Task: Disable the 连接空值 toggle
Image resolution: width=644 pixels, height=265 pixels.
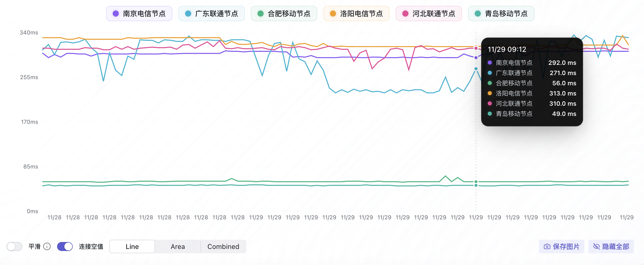Action: pos(65,246)
